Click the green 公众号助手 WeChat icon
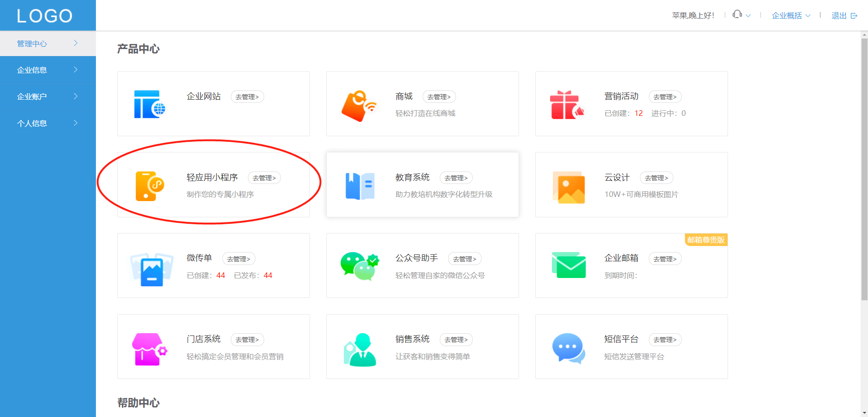This screenshot has width=868, height=417. coord(360,266)
